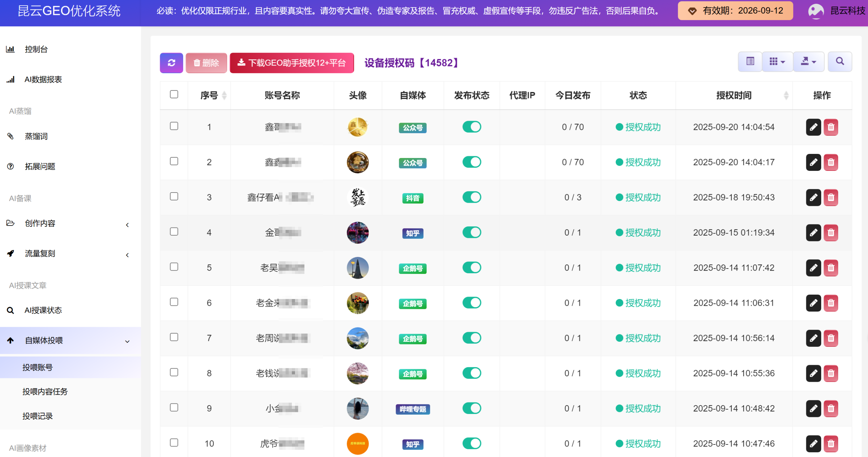Screen dimensions: 868x457
Task: Open the column grid dropdown at top right
Action: (x=777, y=61)
